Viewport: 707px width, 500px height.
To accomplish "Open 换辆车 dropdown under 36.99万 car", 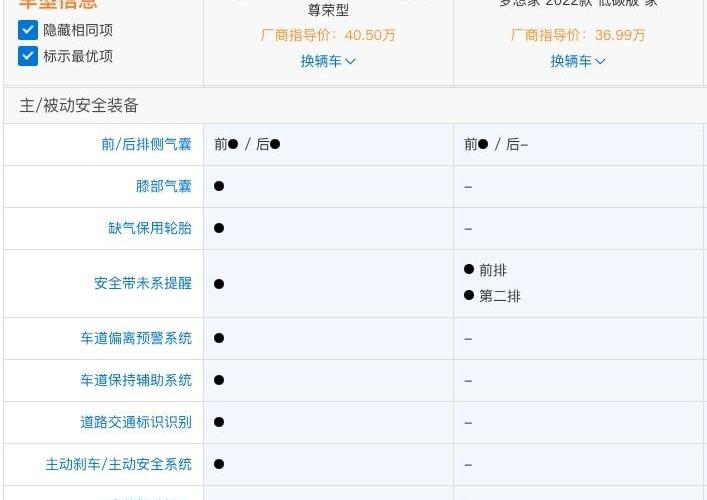I will point(578,61).
